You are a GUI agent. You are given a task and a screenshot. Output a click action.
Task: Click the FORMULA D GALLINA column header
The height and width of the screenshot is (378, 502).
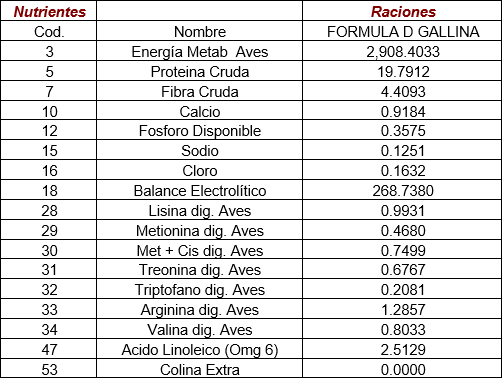(402, 31)
